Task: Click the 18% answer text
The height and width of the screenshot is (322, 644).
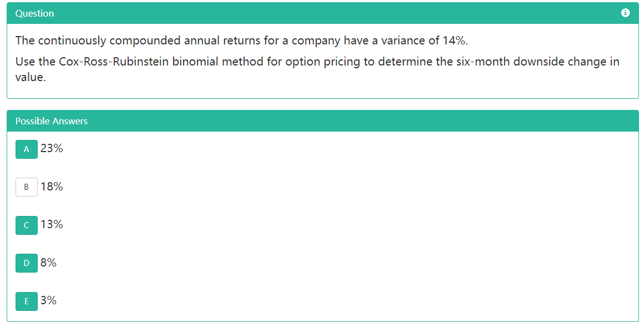Action: [52, 187]
